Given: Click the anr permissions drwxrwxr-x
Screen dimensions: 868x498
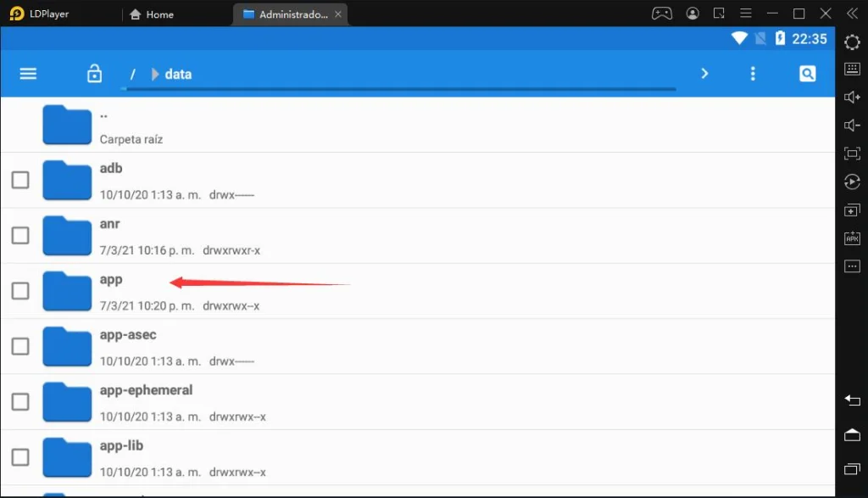Looking at the screenshot, I should point(231,250).
